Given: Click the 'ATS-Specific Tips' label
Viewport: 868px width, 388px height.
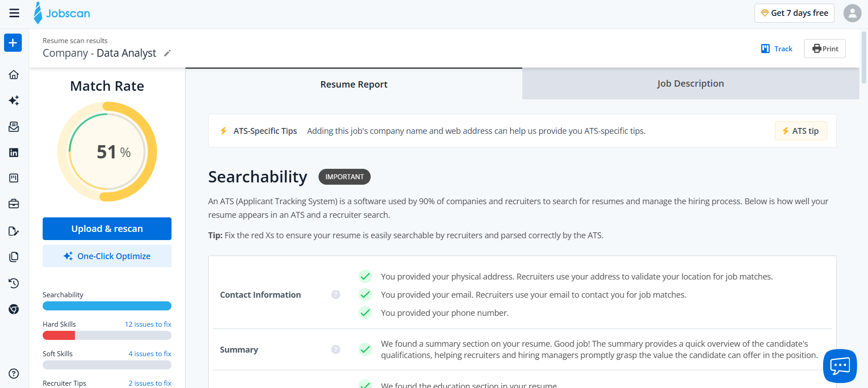Looking at the screenshot, I should (265, 131).
